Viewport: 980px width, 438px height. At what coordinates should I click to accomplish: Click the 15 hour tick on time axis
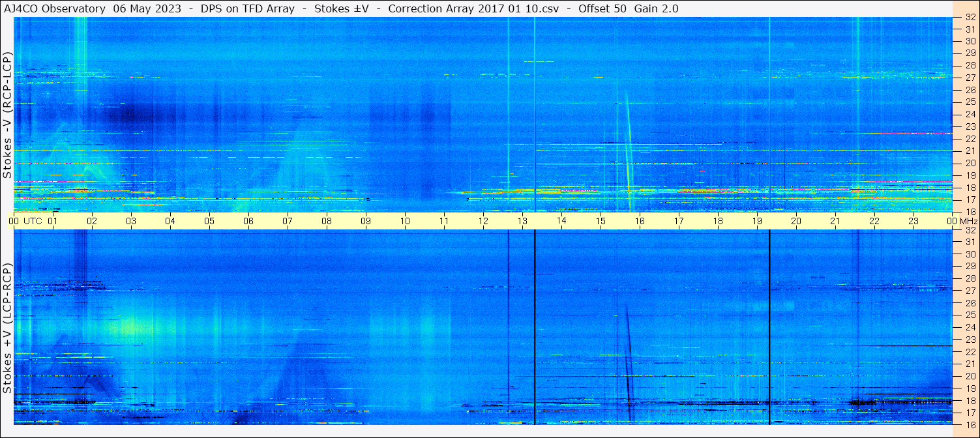[x=601, y=221]
